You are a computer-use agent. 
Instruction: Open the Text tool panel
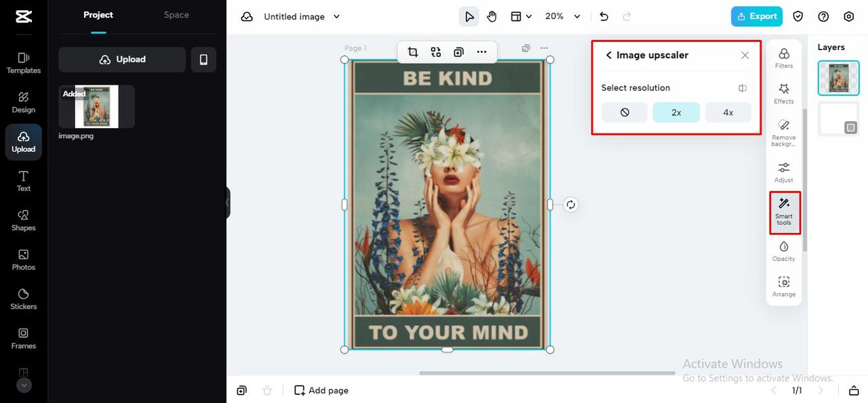coord(24,181)
